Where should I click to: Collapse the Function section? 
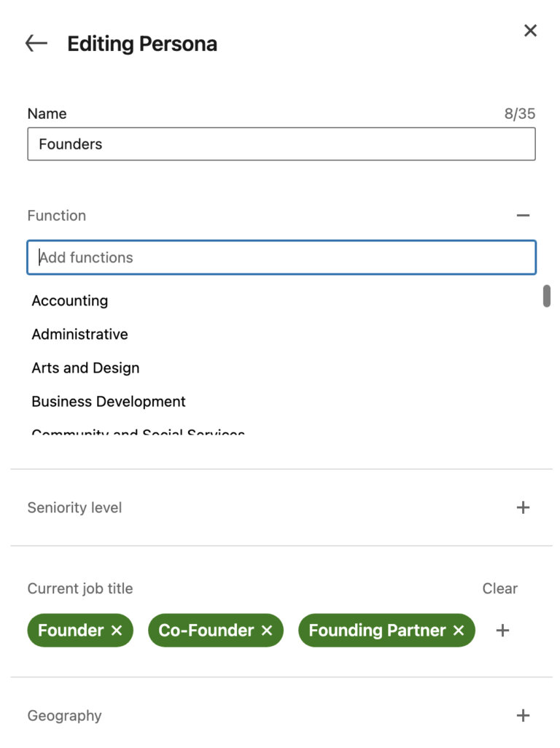pos(523,215)
